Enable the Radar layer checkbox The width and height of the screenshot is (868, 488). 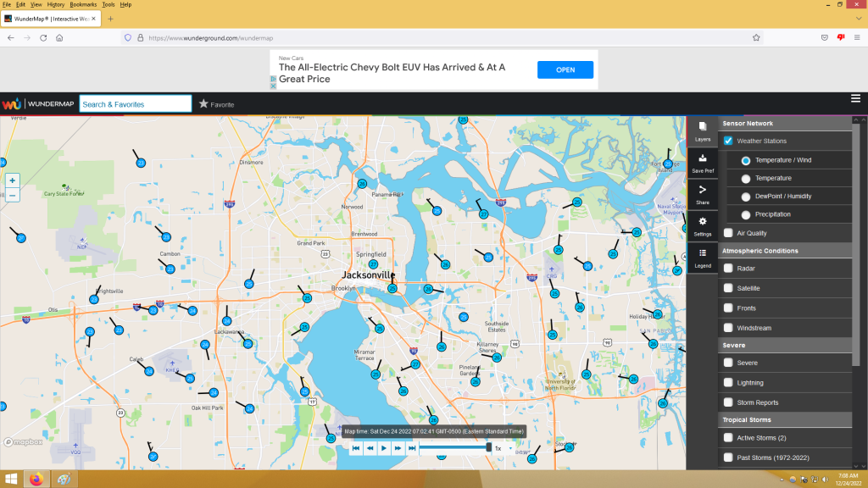[728, 269]
